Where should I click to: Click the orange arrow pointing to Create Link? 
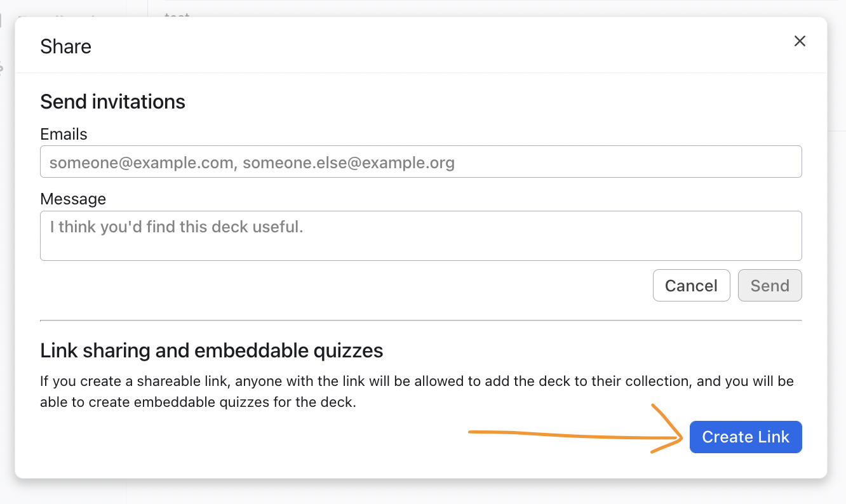(572, 434)
